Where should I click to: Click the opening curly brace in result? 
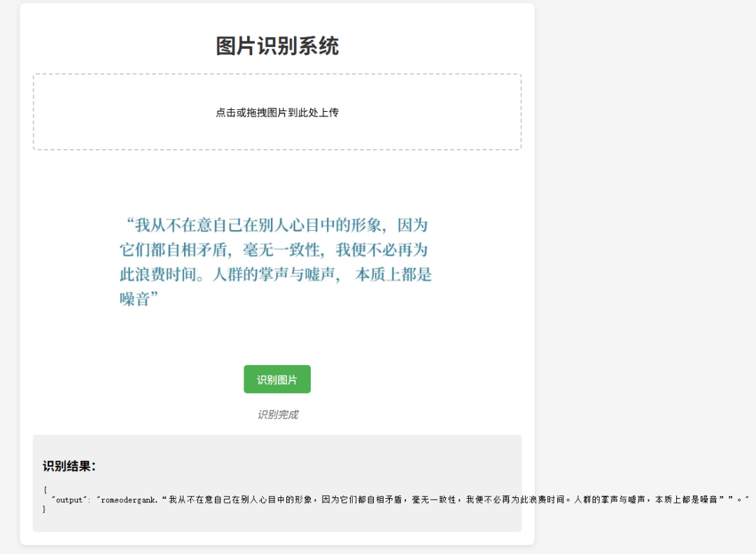click(45, 490)
